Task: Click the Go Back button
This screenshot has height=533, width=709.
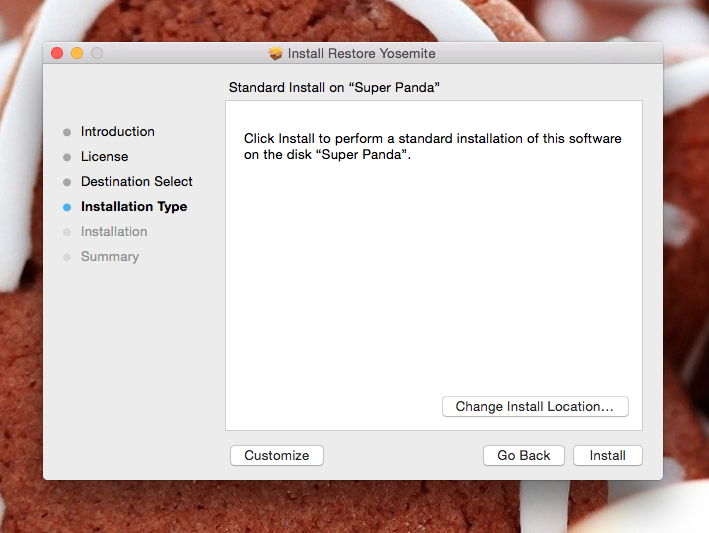Action: tap(524, 455)
